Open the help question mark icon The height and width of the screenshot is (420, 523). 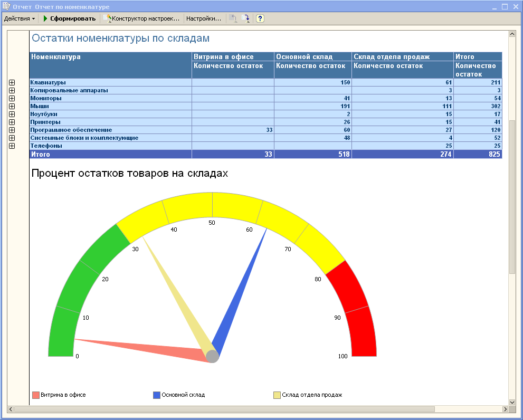[x=260, y=18]
